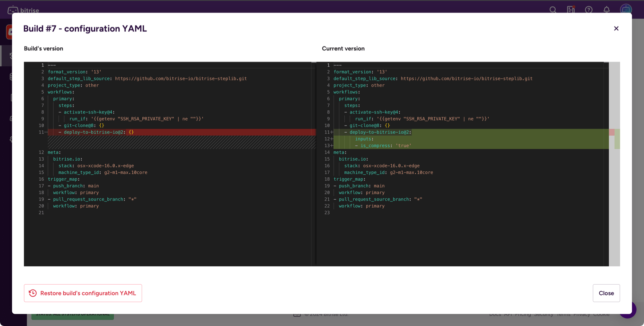Click the removed deploy-to-bitrise-io@2 line
The height and width of the screenshot is (326, 644).
[x=181, y=132]
